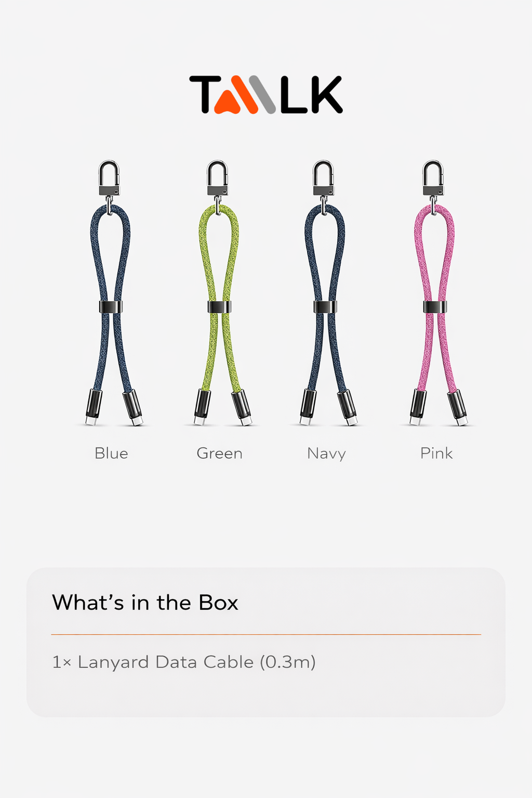The image size is (532, 798).
Task: Click the Navy color label
Action: pos(326,454)
